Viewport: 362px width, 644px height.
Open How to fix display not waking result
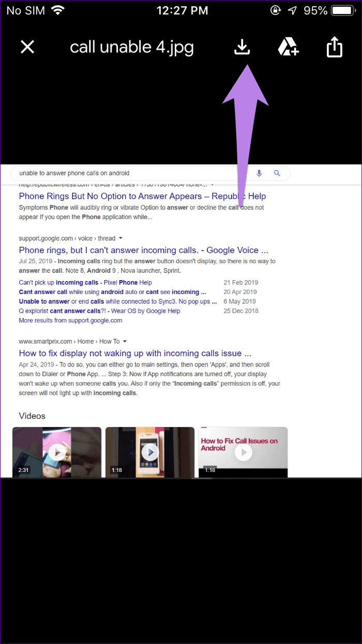pos(135,354)
